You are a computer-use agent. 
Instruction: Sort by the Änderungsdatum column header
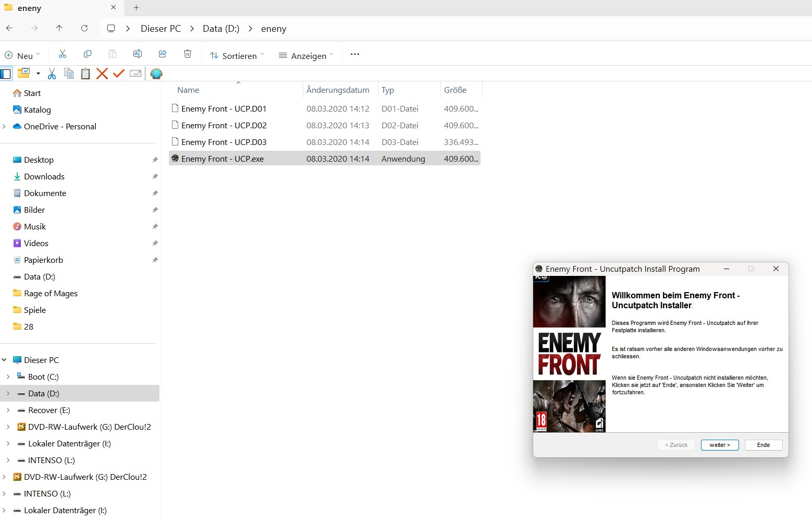pos(338,90)
